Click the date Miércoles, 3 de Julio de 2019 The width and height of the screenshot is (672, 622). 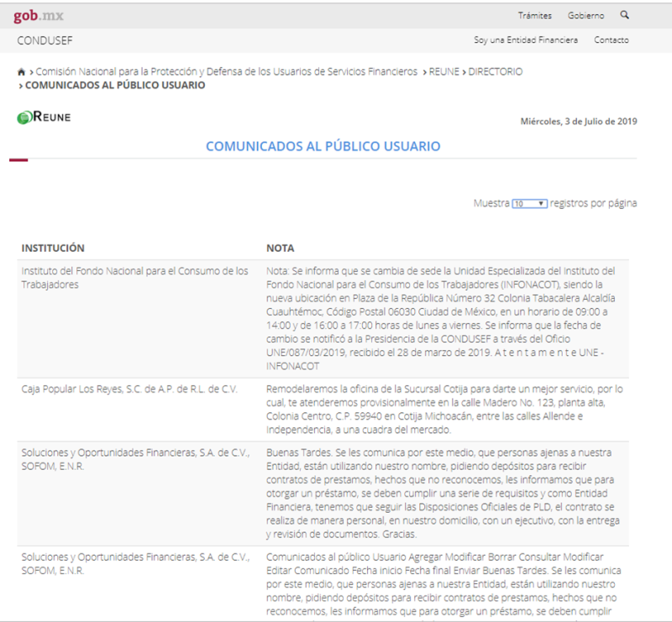click(579, 121)
